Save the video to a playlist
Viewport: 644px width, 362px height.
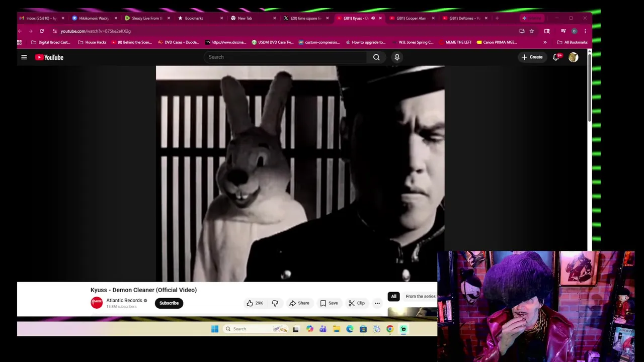click(329, 303)
